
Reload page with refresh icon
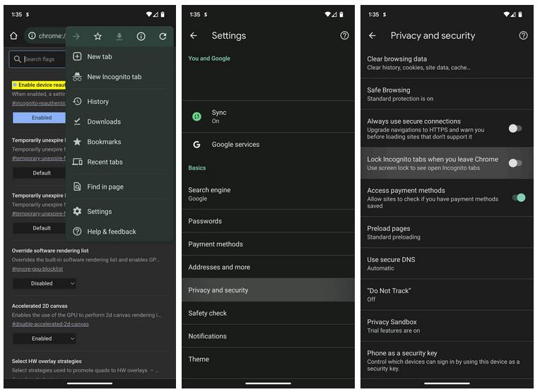(163, 36)
